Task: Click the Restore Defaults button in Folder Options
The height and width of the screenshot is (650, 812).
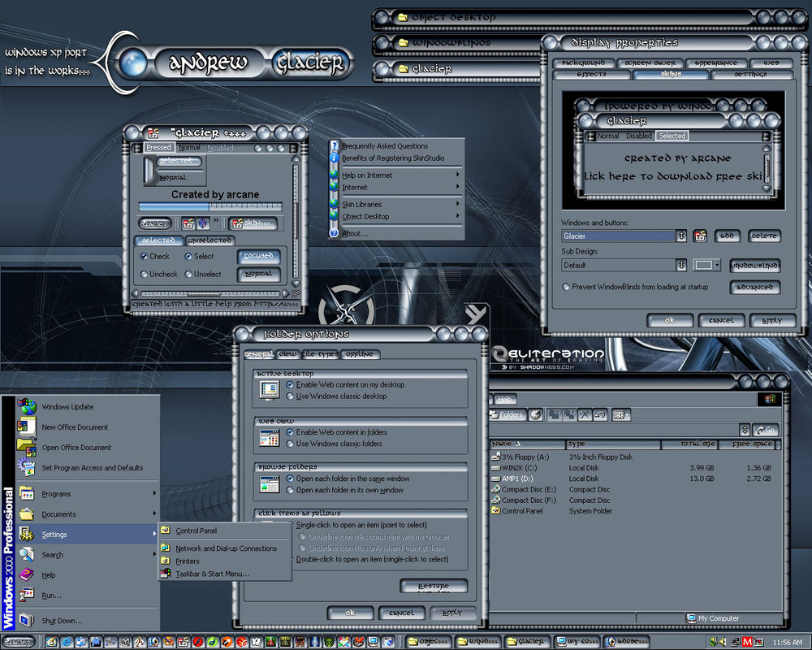Action: [x=434, y=587]
